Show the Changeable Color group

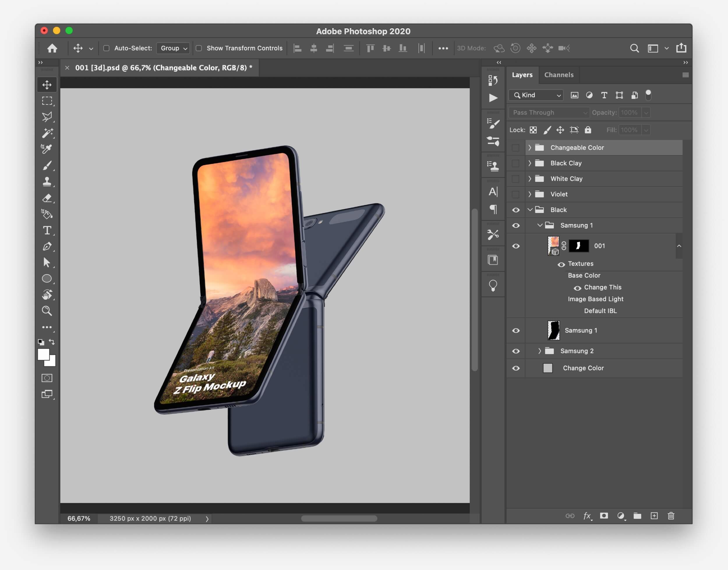coord(516,148)
